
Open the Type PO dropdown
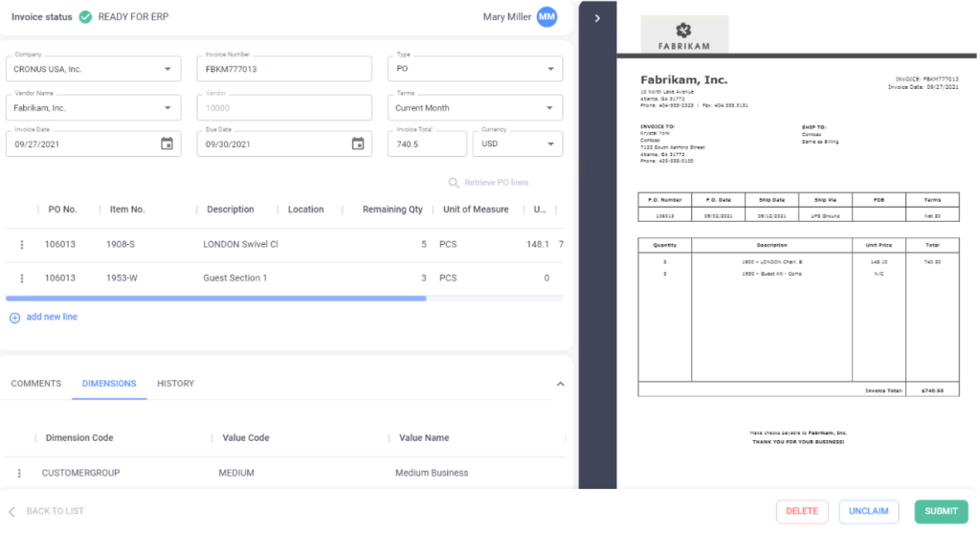click(550, 69)
